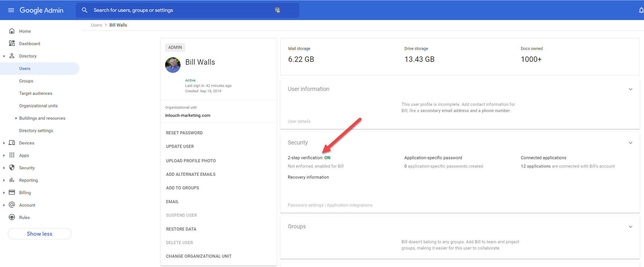Expand the Apps section arrow

(x=4, y=156)
